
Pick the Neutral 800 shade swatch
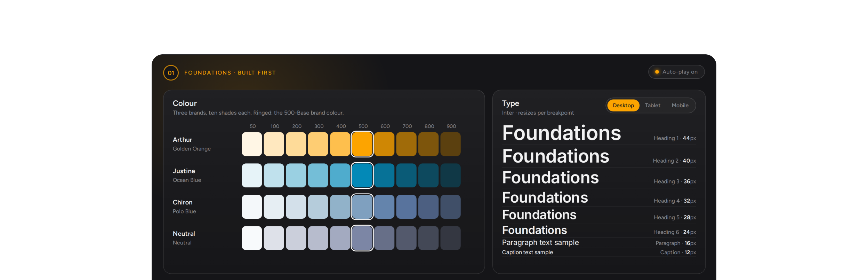click(428, 238)
